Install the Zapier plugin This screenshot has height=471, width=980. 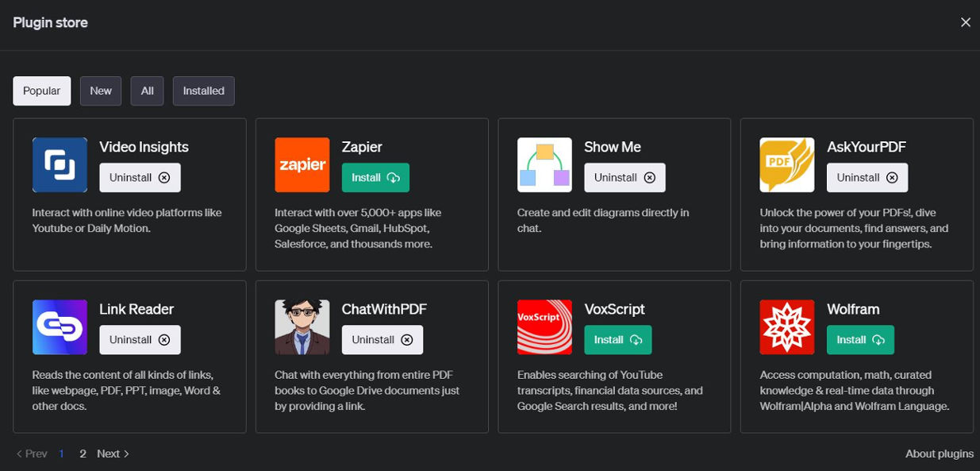coord(375,178)
